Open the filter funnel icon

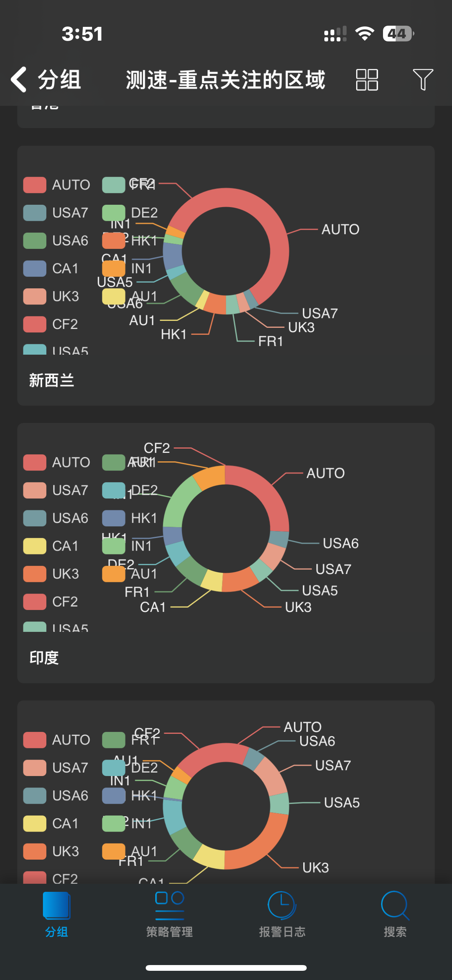pyautogui.click(x=423, y=80)
